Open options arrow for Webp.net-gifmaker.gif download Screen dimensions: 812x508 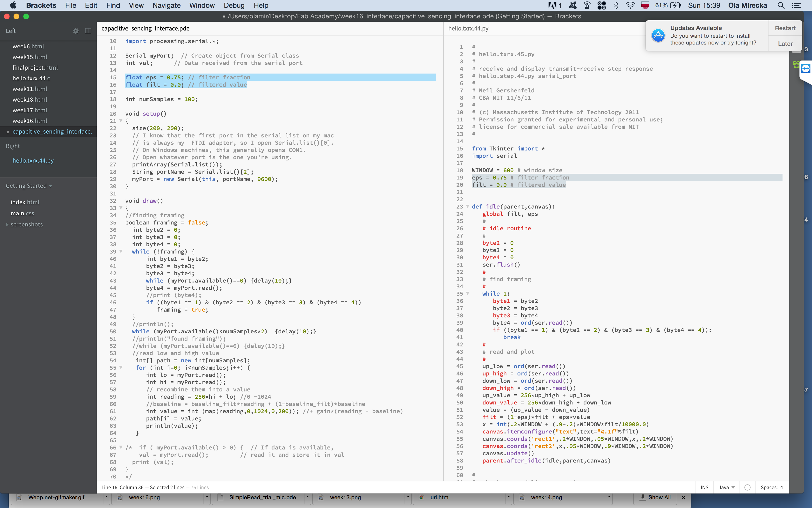(x=106, y=497)
